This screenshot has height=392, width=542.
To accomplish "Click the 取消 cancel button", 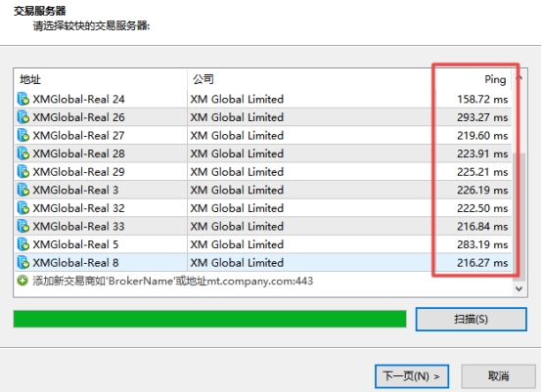I will click(x=498, y=375).
